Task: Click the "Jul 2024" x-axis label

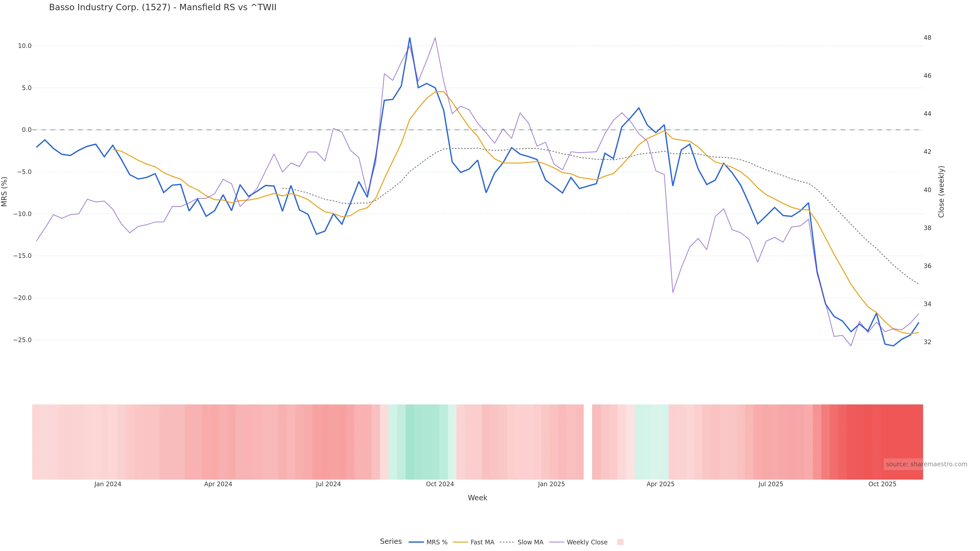Action: (328, 484)
